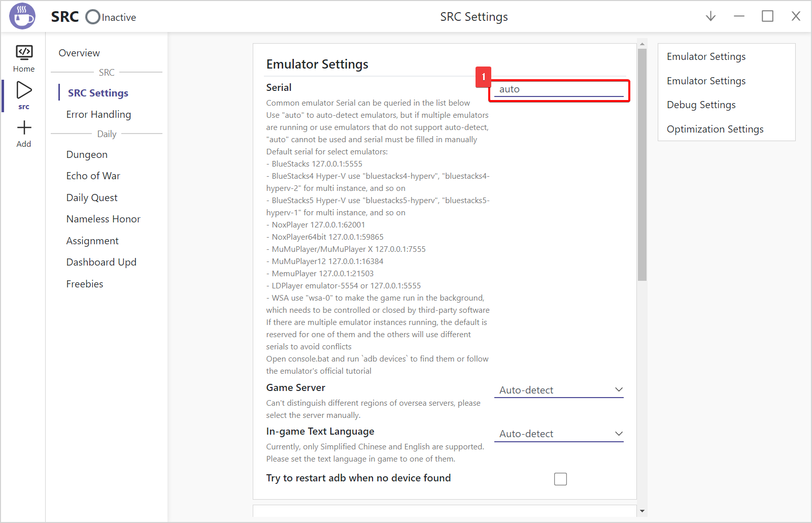Open Freebies task
This screenshot has height=523, width=812.
[85, 284]
